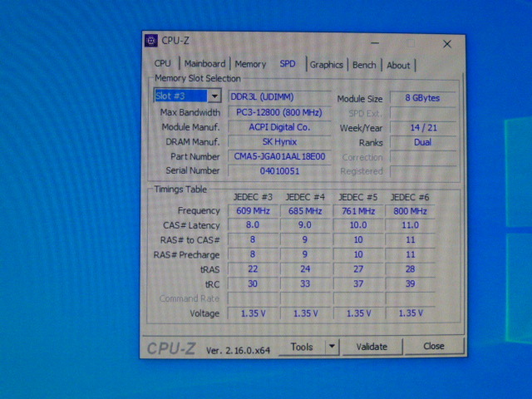
Task: Click the CPU-Z app icon in title bar
Action: tap(151, 41)
